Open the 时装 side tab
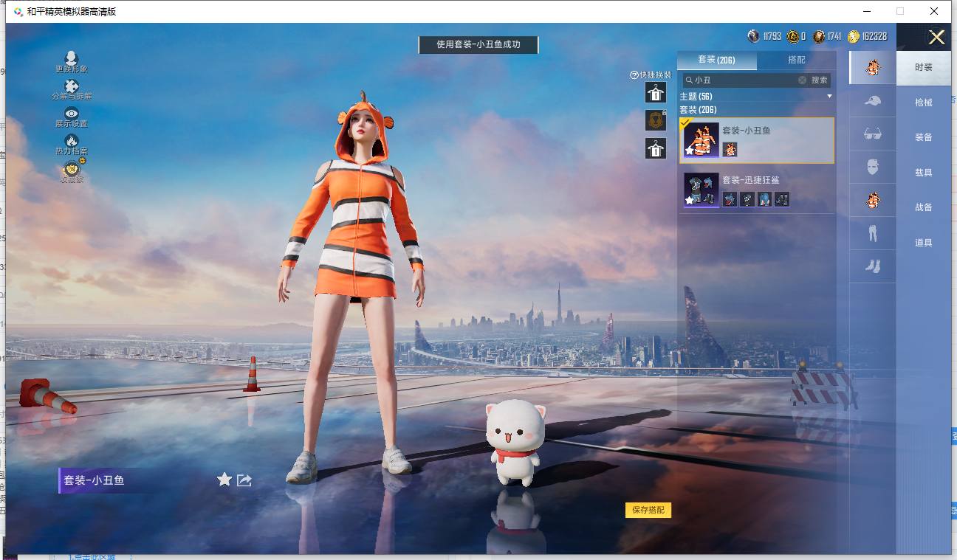957x560 pixels. tap(924, 67)
